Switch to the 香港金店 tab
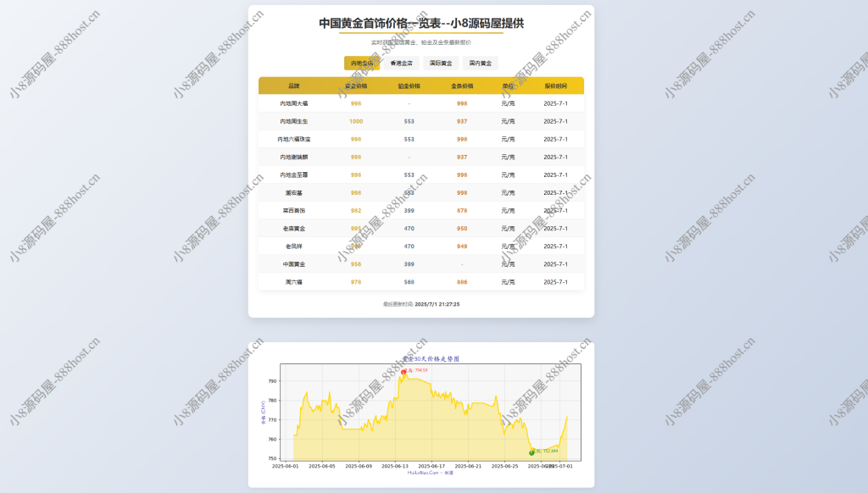The image size is (868, 493). 401,63
